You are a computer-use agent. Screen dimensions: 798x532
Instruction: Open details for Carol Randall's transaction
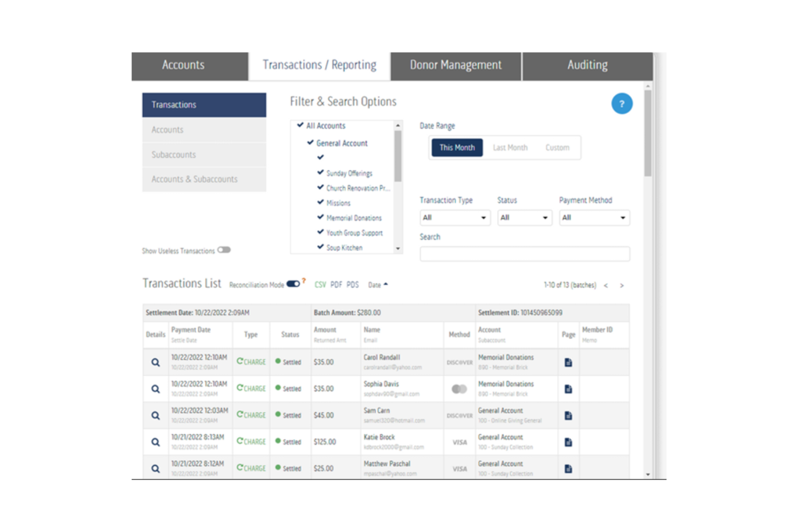(155, 362)
